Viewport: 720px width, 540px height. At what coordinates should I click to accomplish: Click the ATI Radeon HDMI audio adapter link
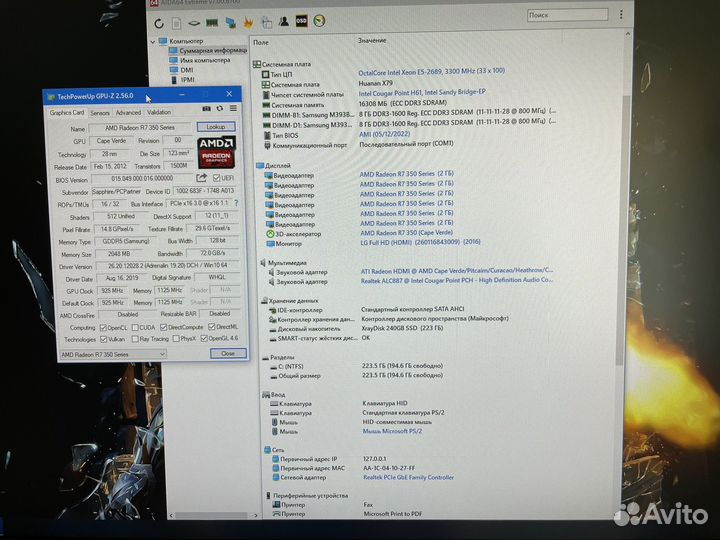456,270
